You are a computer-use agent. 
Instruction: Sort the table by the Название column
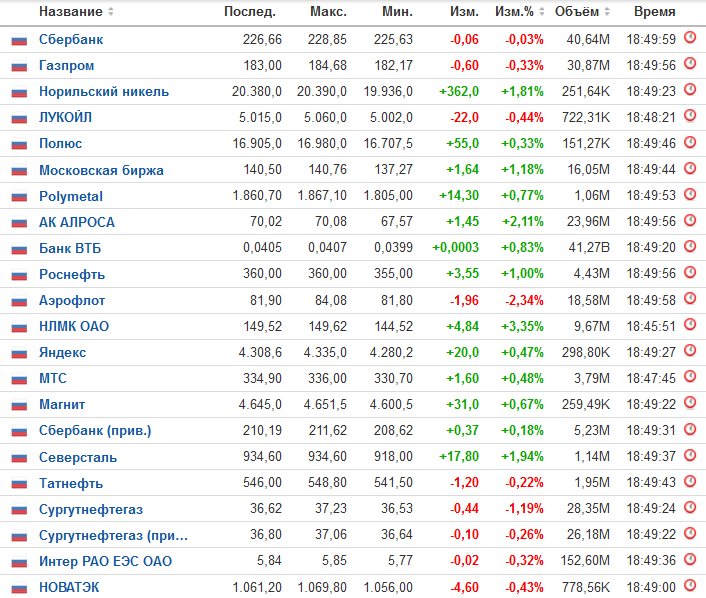click(76, 11)
